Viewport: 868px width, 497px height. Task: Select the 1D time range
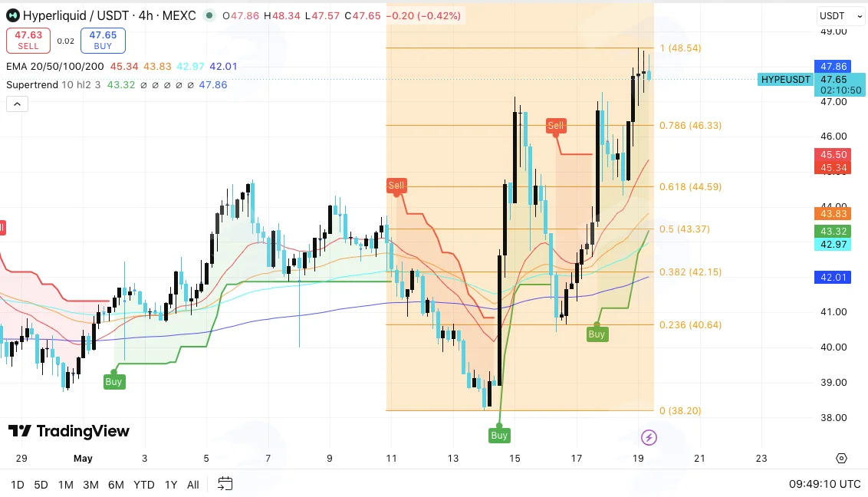click(x=18, y=485)
